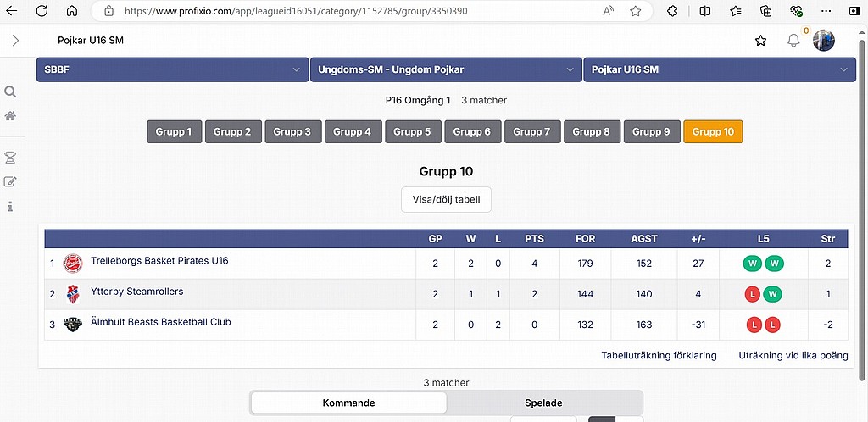
Task: Expand the left sidebar chevron
Action: click(15, 41)
